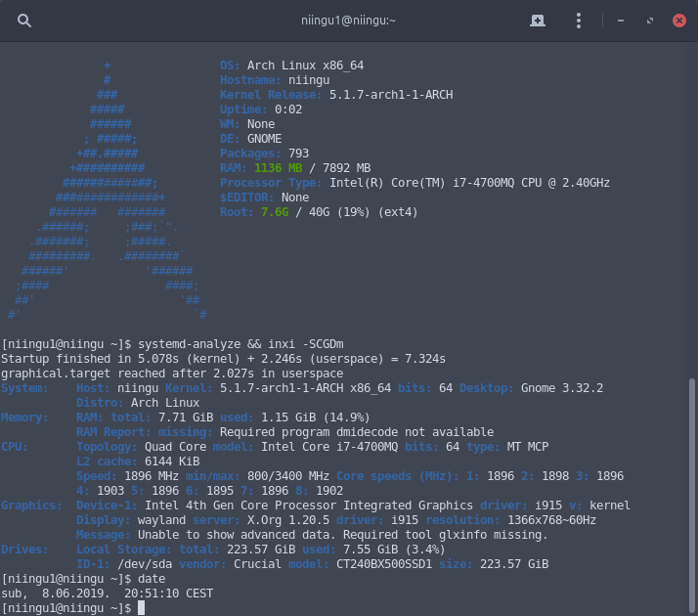Click the 'glxinfo missing' message line
This screenshot has width=698, height=616.
[x=312, y=535]
